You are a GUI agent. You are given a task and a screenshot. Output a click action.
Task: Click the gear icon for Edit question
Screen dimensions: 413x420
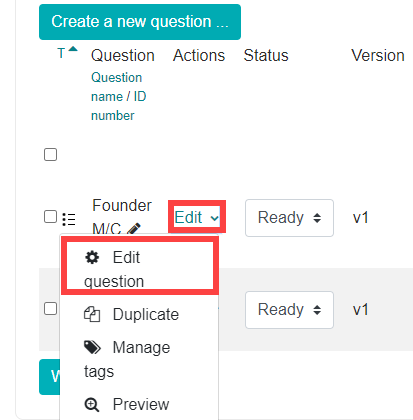[92, 258]
